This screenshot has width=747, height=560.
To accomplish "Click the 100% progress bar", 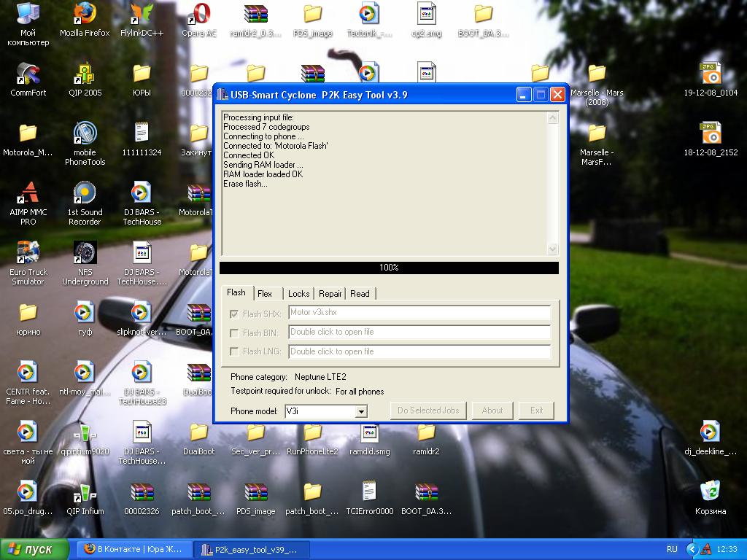I will (x=389, y=268).
